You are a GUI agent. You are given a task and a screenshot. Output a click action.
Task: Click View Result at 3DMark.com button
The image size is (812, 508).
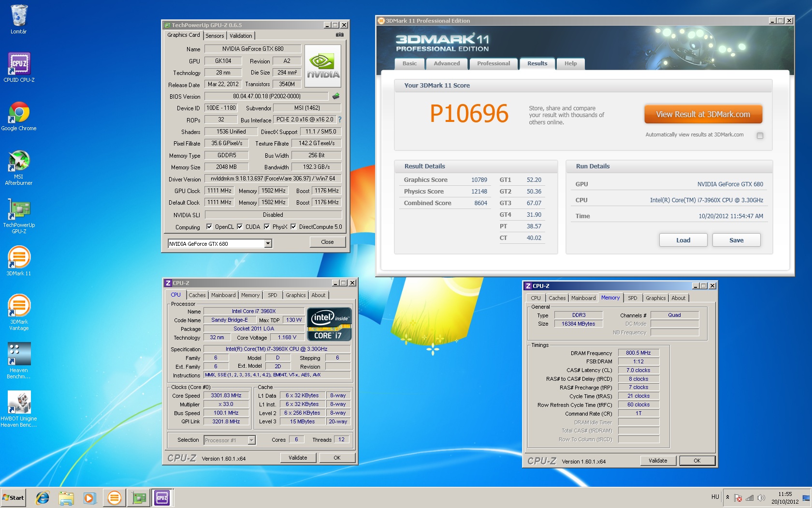[x=703, y=115]
